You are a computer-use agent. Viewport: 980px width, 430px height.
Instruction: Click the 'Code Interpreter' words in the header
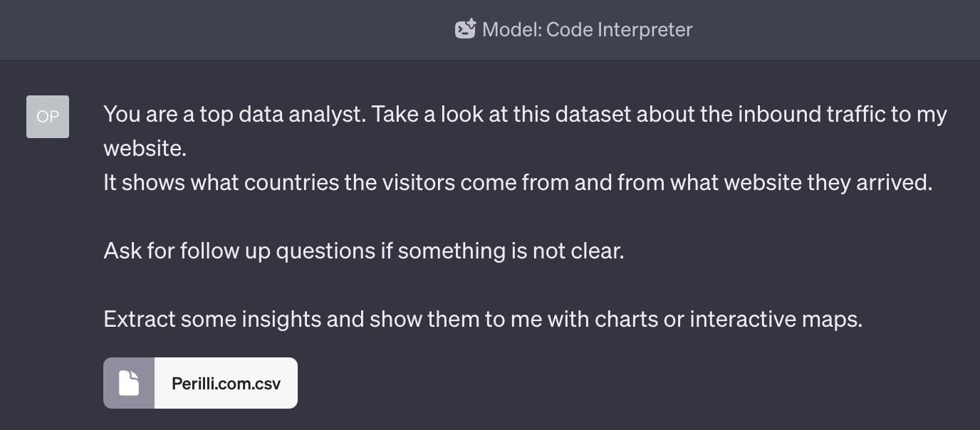pyautogui.click(x=619, y=30)
